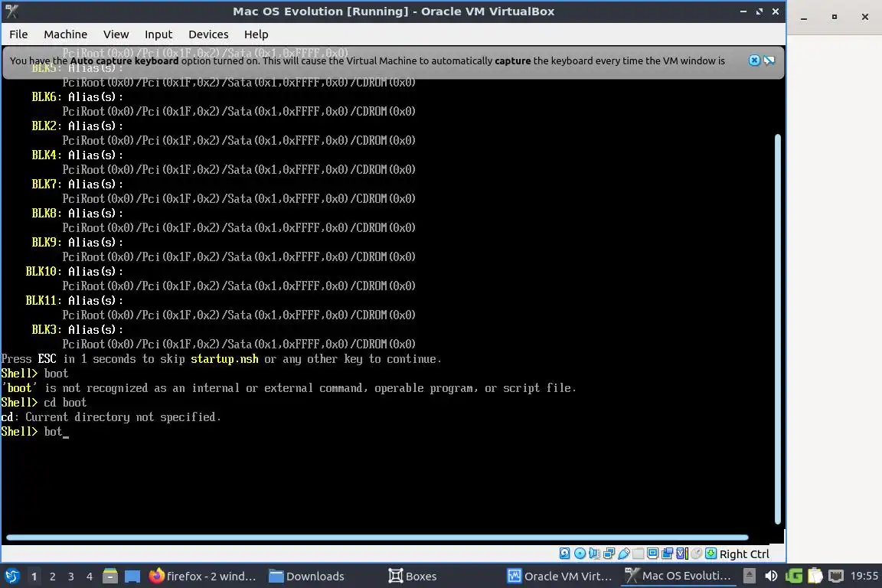The image size is (882, 588).
Task: Switch to virtual desktop 2
Action: pyautogui.click(x=52, y=577)
